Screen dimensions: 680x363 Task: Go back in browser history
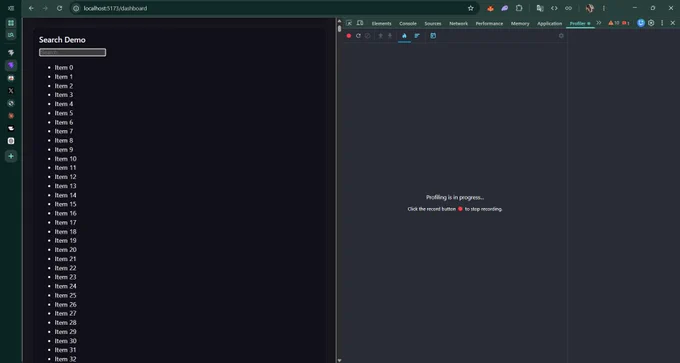[x=31, y=8]
